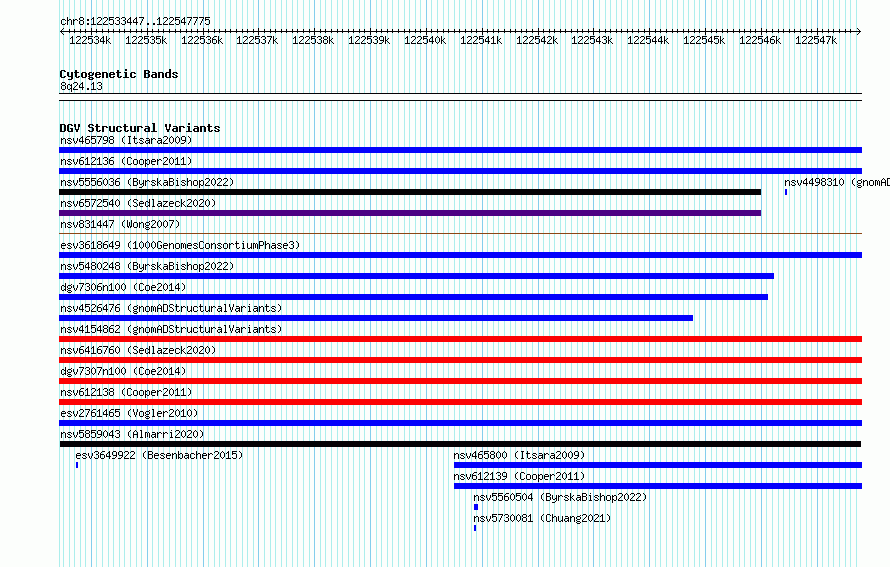The image size is (890, 567).
Task: Click the DGV Structural Variants track title
Action: point(140,128)
